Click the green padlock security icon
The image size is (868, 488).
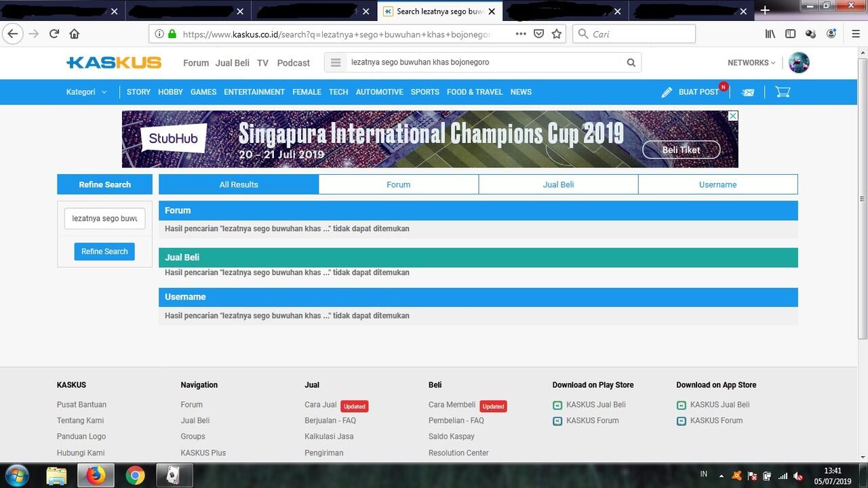172,34
